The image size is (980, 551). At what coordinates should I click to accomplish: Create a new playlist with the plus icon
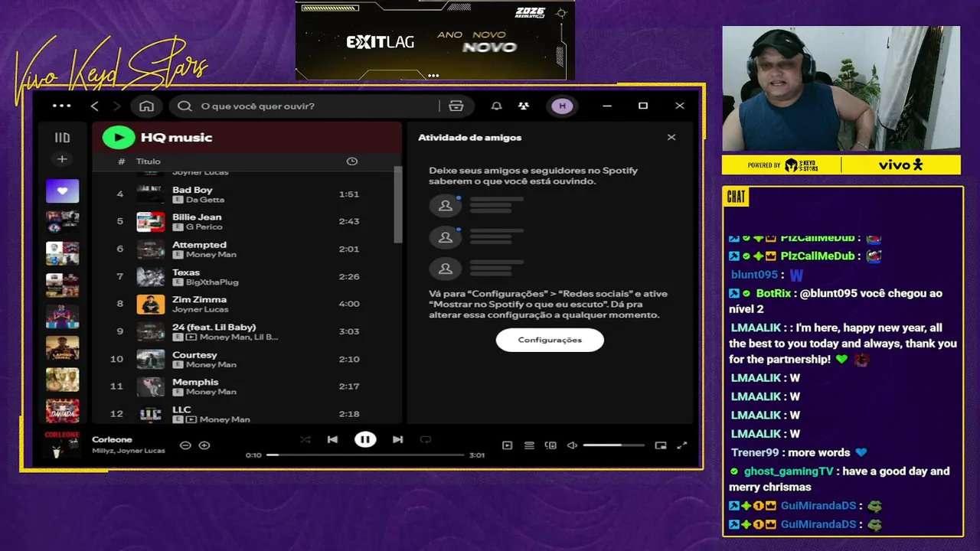(x=62, y=159)
